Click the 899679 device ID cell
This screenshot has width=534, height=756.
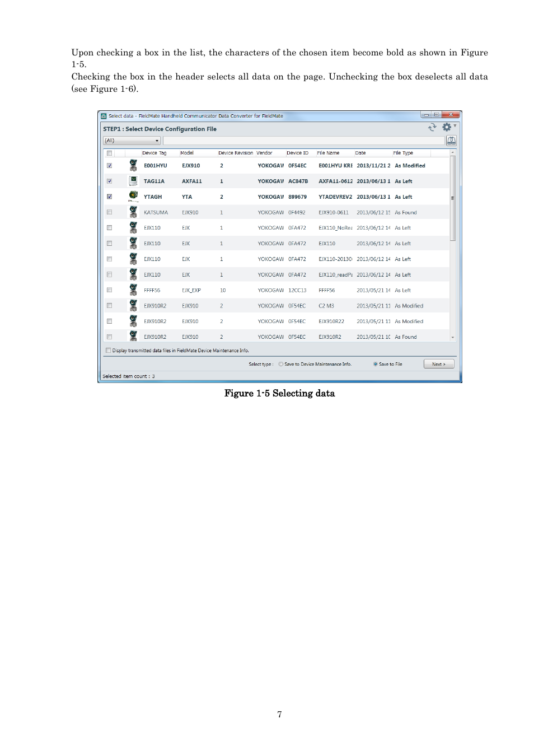click(x=297, y=197)
